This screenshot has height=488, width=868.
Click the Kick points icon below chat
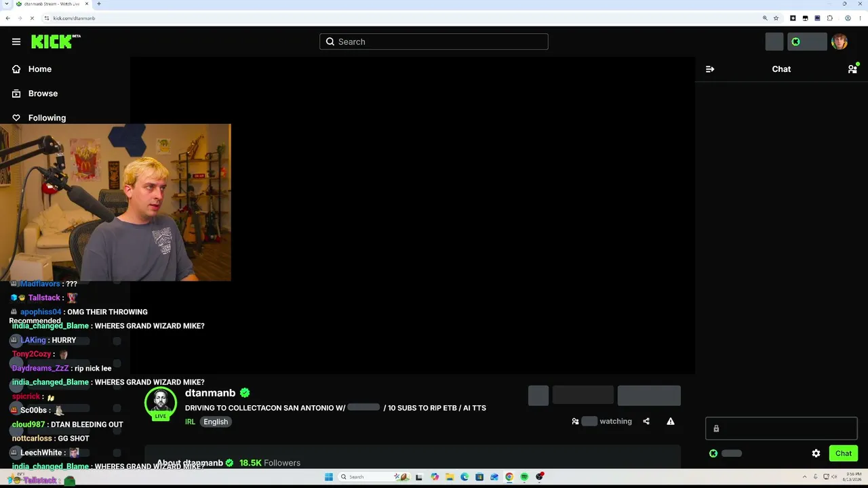point(713,453)
